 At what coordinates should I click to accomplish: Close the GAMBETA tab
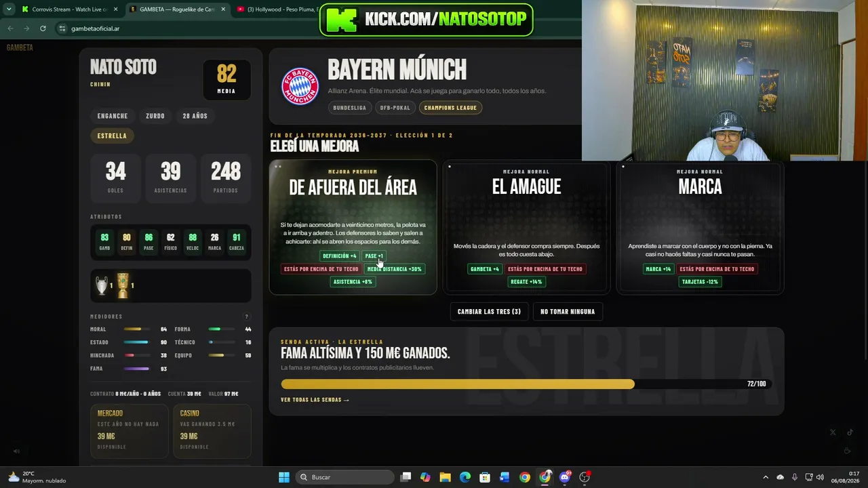coord(223,9)
